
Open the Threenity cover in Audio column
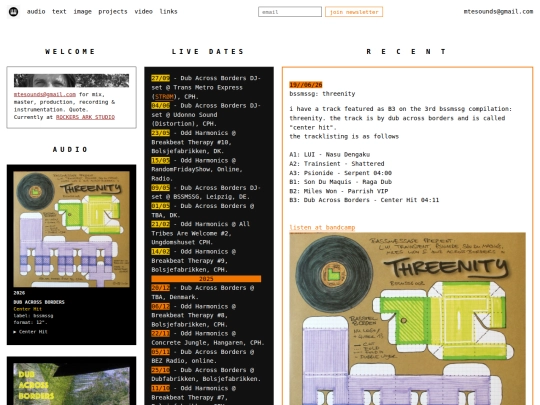(x=71, y=229)
